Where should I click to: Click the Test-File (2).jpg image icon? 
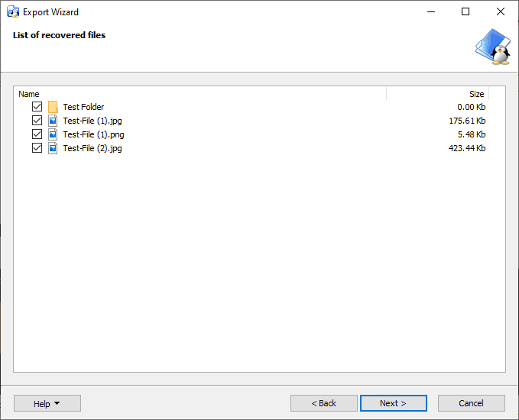(x=53, y=148)
